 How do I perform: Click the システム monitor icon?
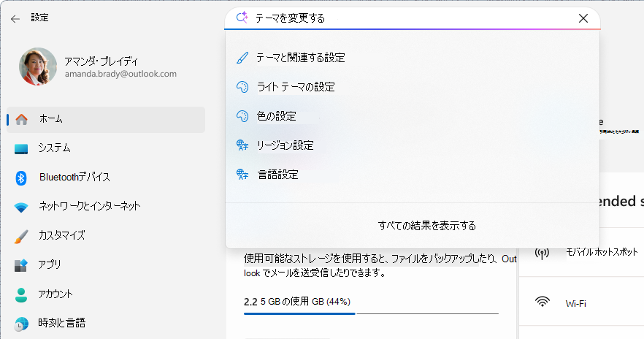coord(21,149)
